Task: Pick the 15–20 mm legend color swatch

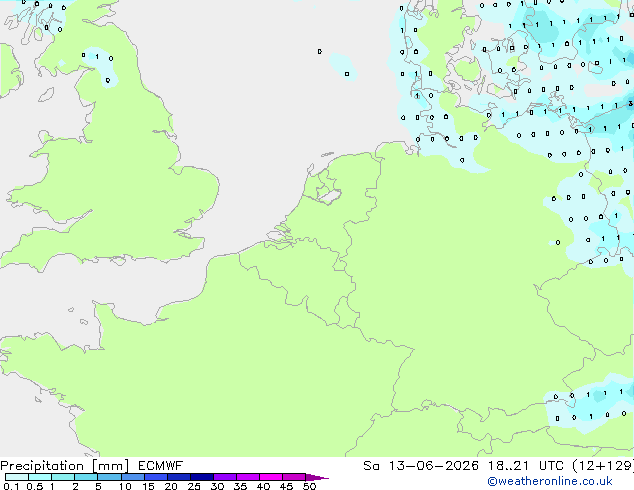Action: pos(156,477)
